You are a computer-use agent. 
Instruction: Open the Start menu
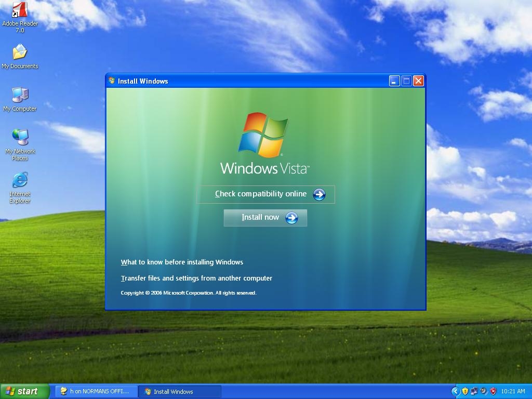click(25, 391)
